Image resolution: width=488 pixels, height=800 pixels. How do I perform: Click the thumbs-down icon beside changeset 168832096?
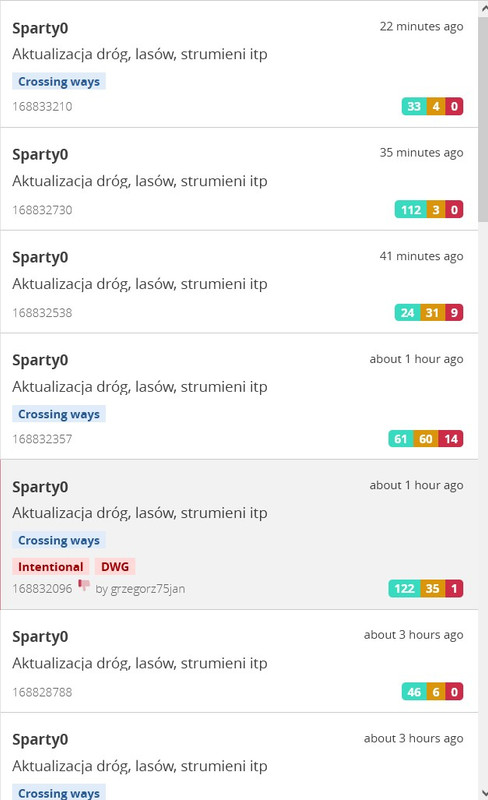point(84,585)
